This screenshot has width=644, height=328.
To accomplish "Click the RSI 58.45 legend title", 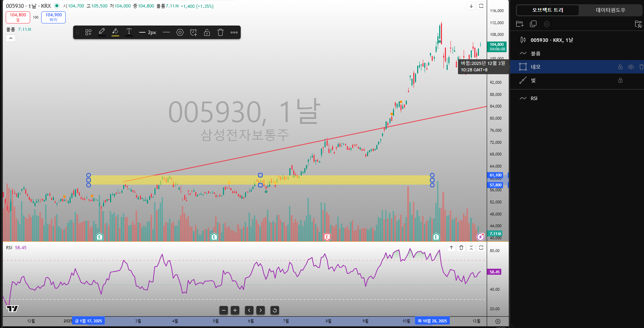I will pos(16,248).
